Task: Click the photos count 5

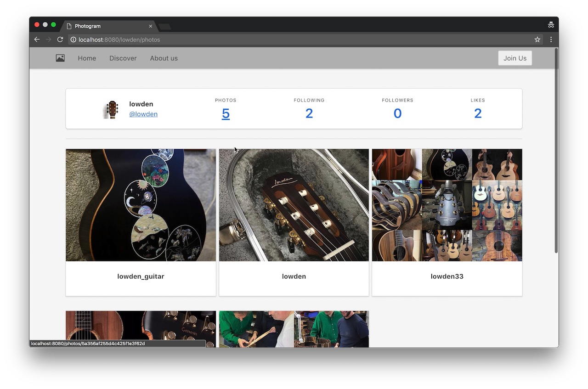Action: point(226,113)
